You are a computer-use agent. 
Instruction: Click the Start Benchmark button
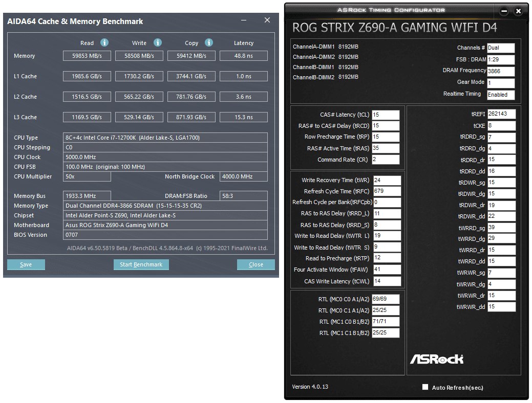141,264
